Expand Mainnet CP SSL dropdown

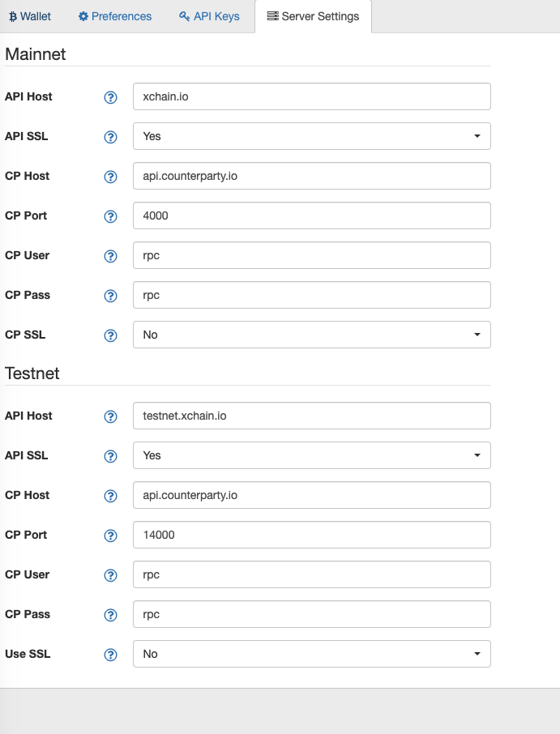click(x=312, y=335)
